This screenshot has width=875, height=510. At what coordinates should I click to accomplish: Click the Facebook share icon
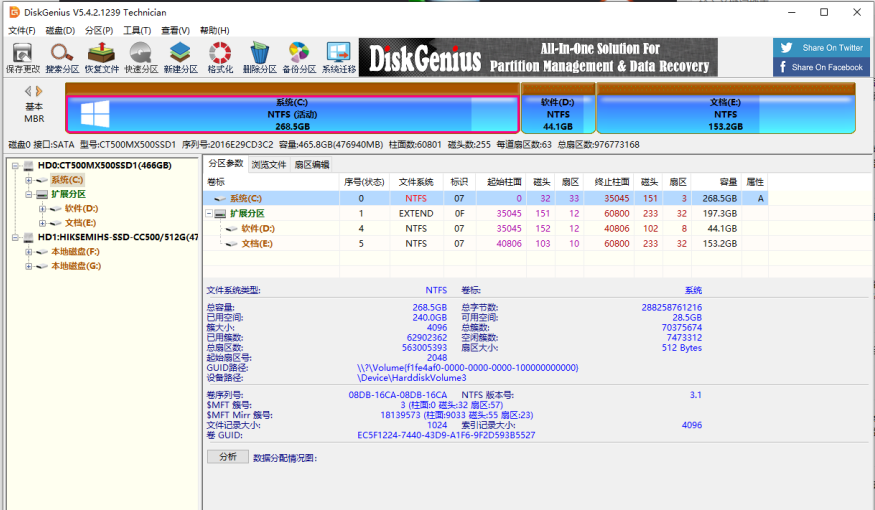tap(782, 67)
